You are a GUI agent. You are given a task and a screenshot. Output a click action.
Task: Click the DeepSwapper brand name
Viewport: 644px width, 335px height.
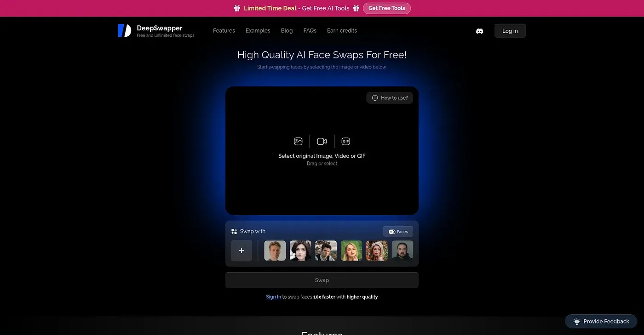[x=160, y=28]
